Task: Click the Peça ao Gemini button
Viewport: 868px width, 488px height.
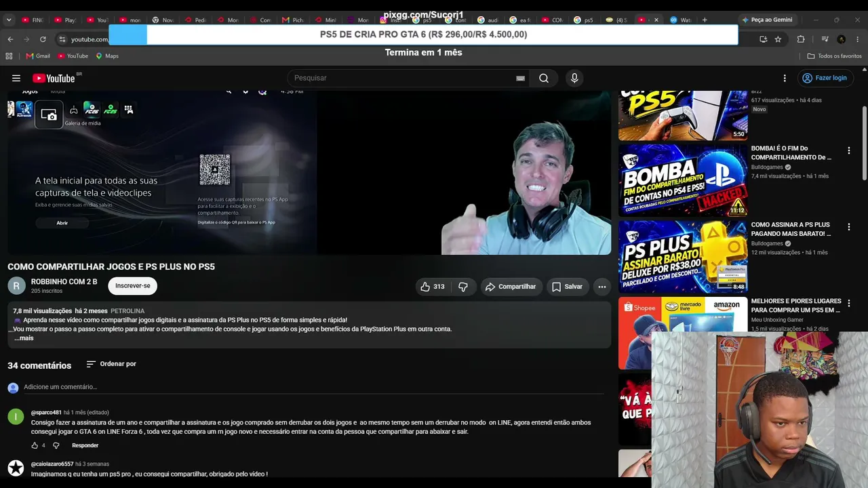Action: 766,20
